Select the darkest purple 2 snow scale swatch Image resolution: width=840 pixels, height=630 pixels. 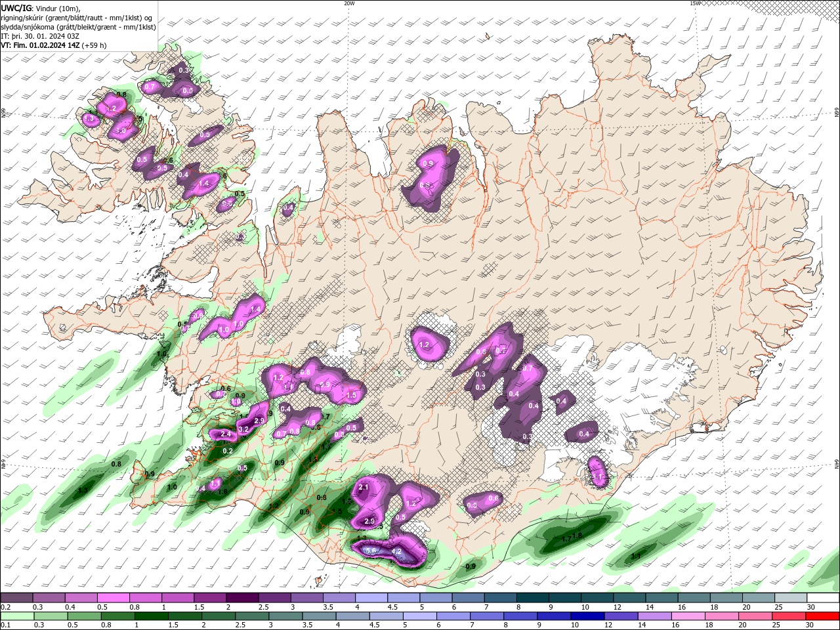click(x=241, y=597)
